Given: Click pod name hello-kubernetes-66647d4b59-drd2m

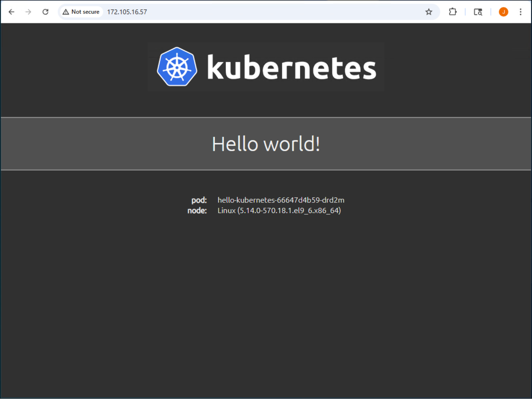Looking at the screenshot, I should (x=281, y=200).
